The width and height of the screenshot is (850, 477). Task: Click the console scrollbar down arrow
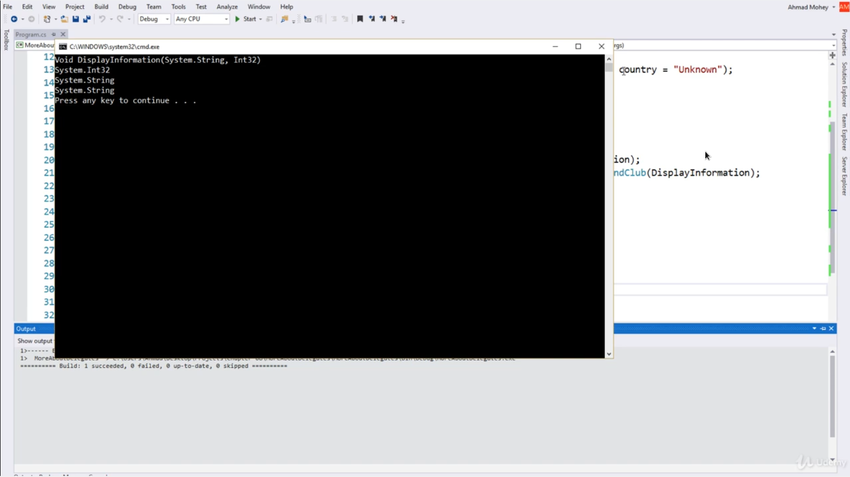click(609, 354)
